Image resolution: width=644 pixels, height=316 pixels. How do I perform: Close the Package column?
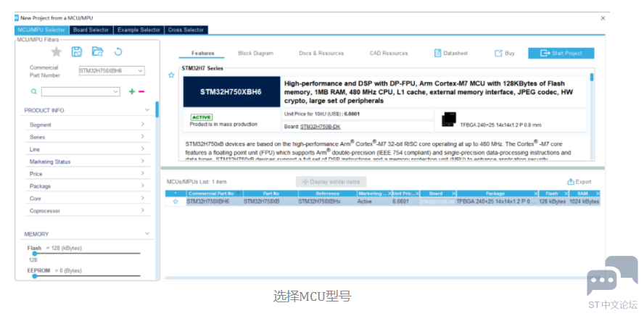tap(536, 194)
